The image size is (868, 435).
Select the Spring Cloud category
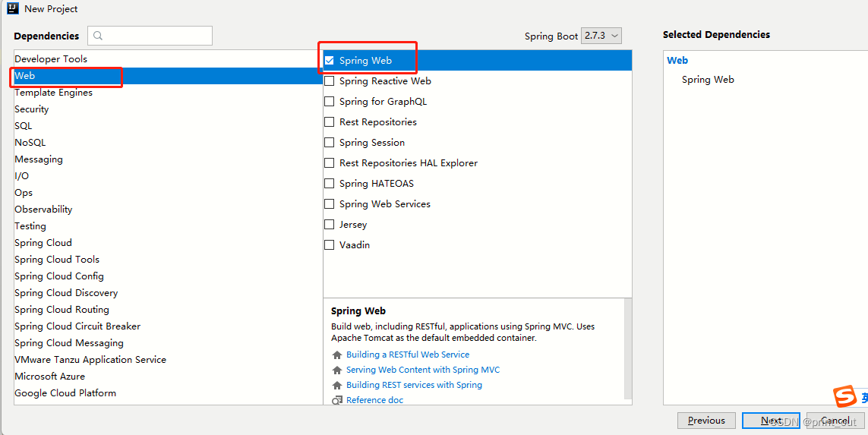[169, 242]
